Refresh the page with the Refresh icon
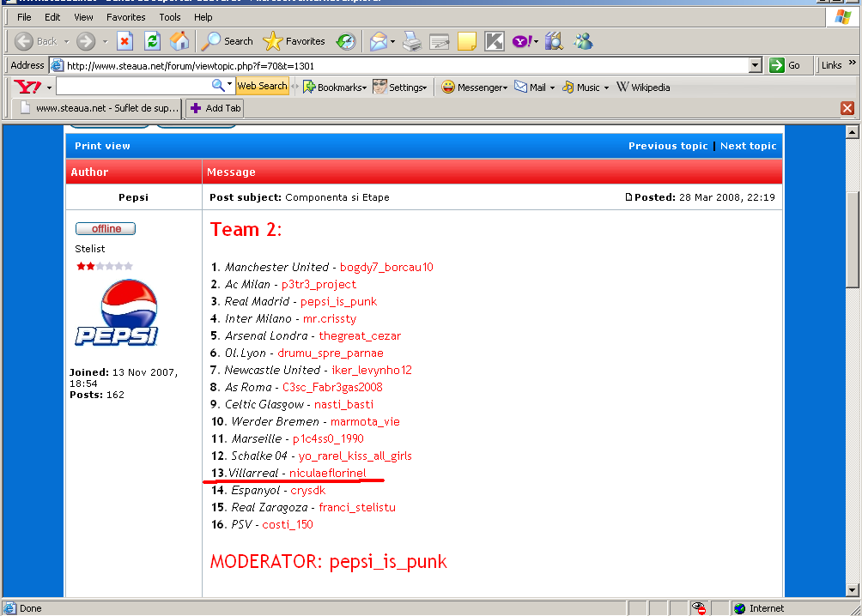Viewport: 862px width, 616px height. click(152, 41)
